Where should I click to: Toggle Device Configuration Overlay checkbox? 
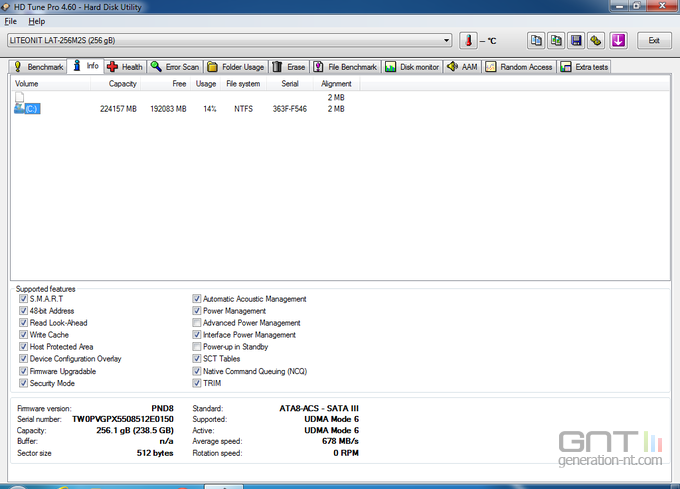23,359
